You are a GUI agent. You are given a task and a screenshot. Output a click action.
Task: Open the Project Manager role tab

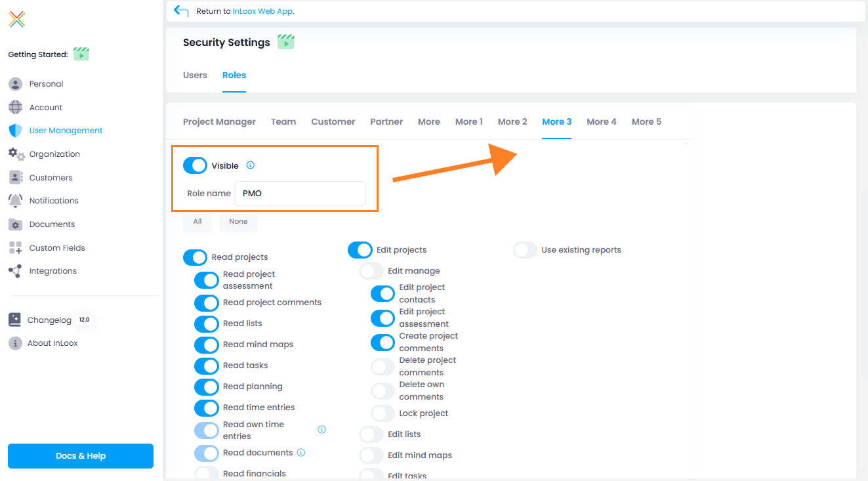tap(219, 122)
